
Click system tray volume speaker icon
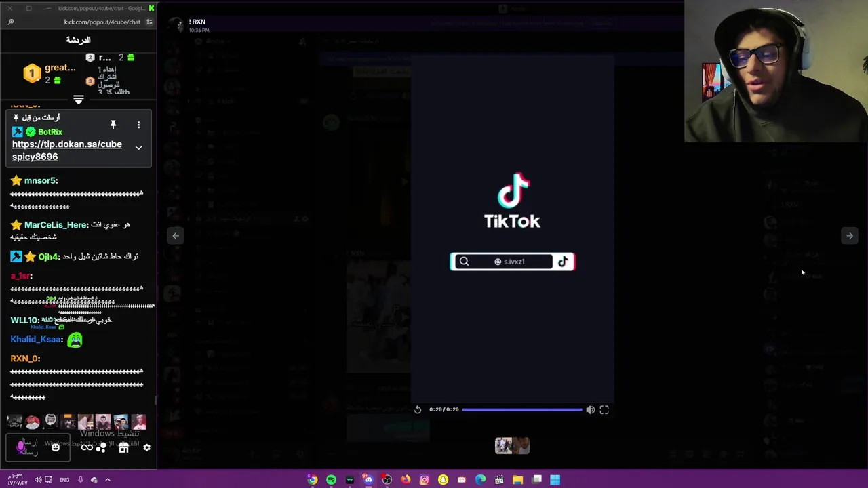(x=38, y=480)
